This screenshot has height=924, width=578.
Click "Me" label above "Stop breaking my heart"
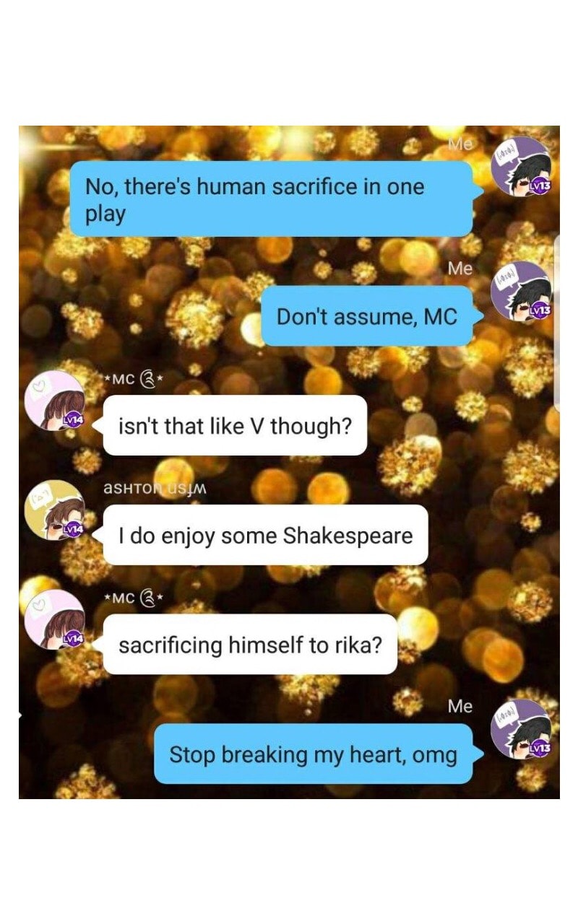click(x=460, y=707)
